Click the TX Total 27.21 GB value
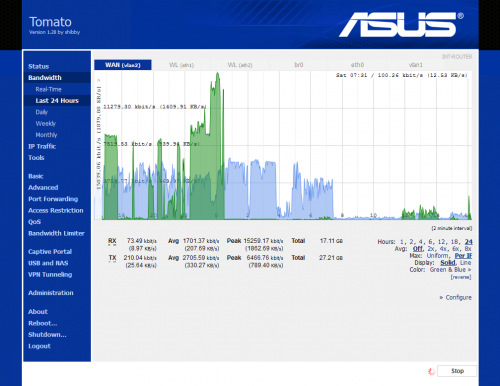Image resolution: width=500 pixels, height=386 pixels. coord(331,258)
